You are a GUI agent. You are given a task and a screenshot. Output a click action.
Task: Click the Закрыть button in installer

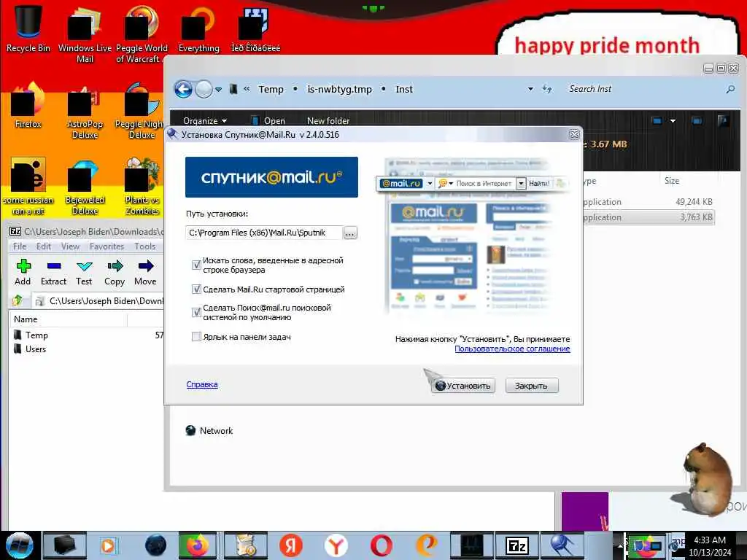pos(531,386)
